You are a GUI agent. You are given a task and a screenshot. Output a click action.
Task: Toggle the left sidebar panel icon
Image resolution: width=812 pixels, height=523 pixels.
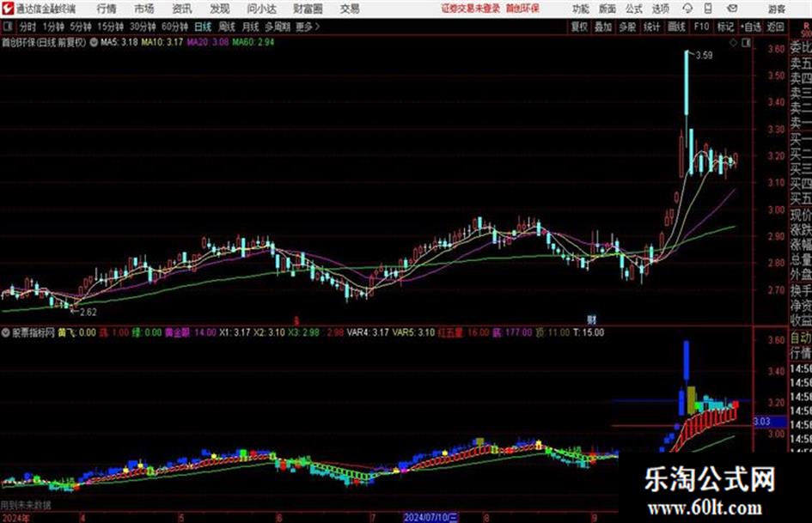tap(8, 27)
